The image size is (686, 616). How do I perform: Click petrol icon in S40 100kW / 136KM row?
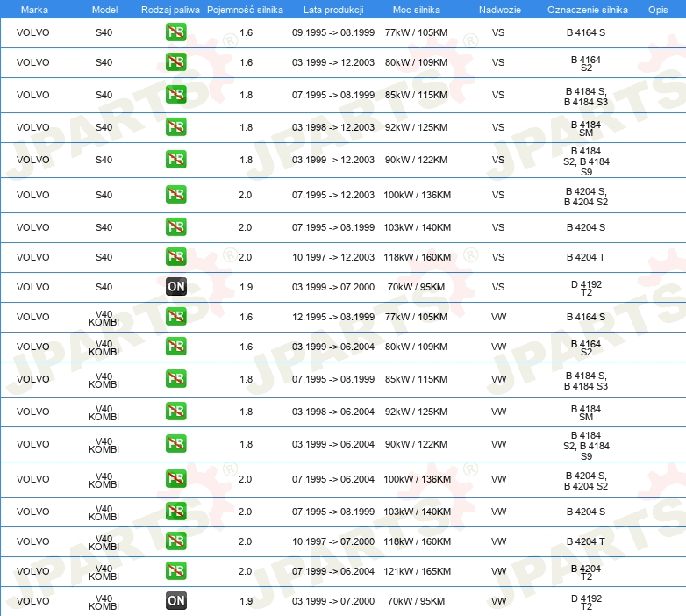point(175,195)
